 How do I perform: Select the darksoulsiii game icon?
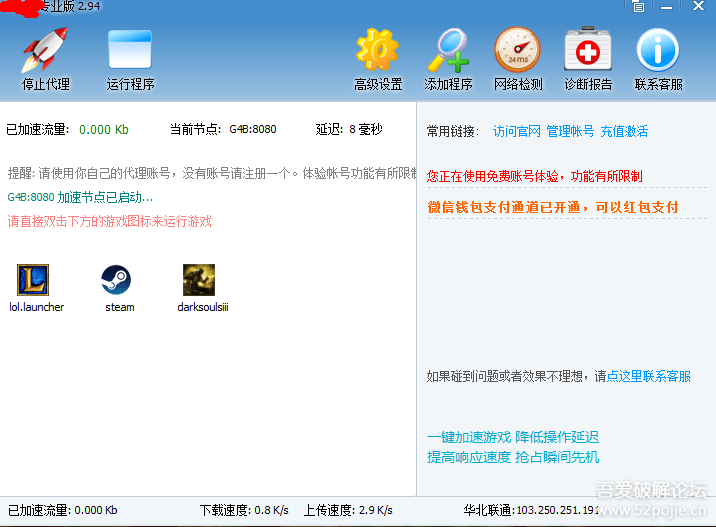click(200, 281)
